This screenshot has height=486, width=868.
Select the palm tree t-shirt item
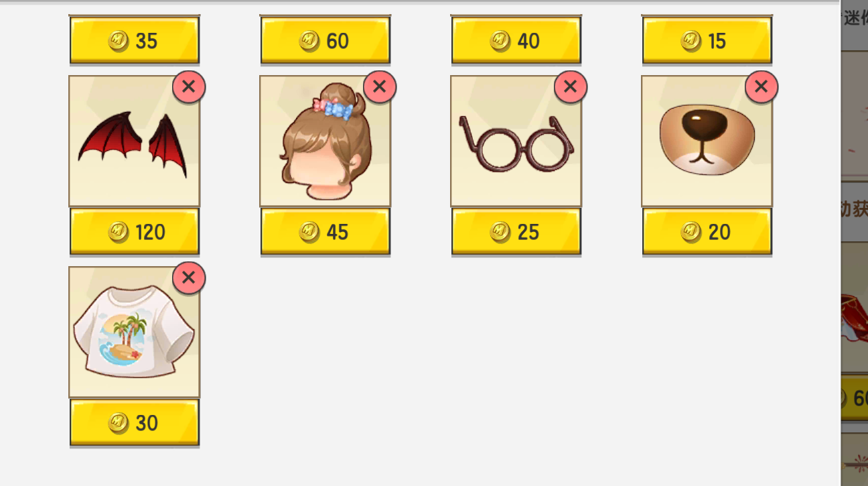(x=134, y=332)
